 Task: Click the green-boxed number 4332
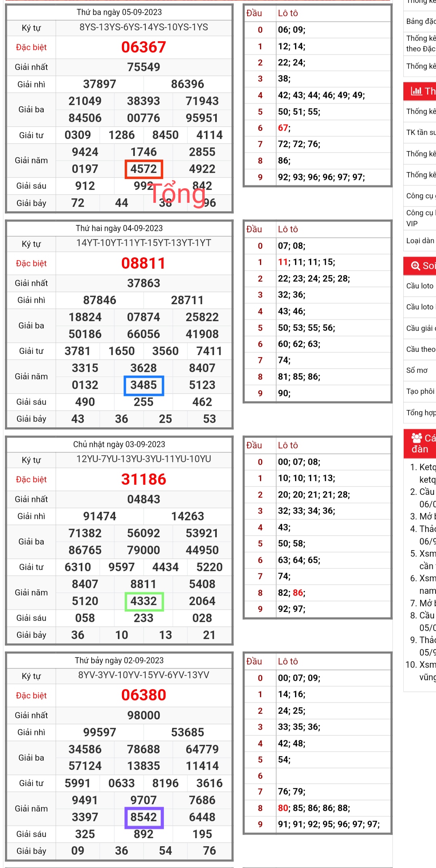point(144,601)
